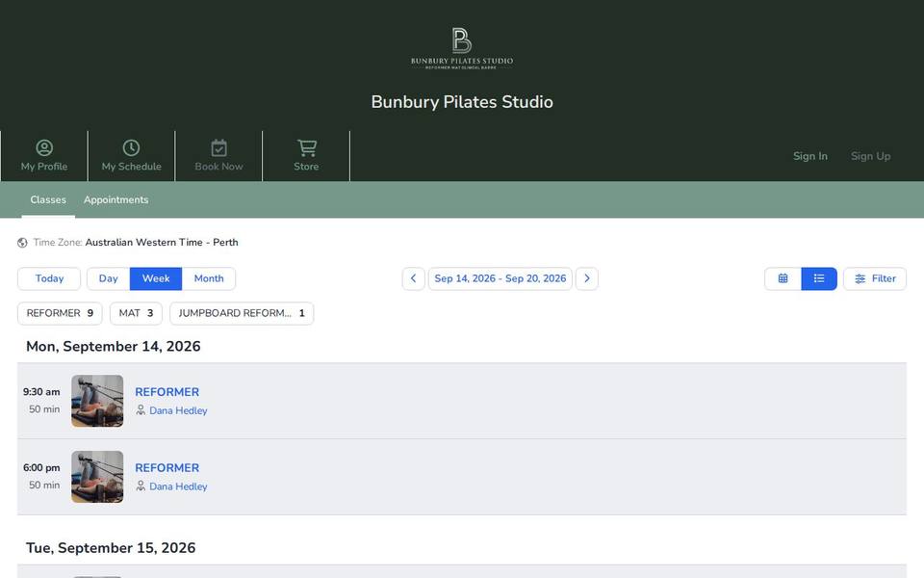Image resolution: width=924 pixels, height=578 pixels.
Task: Switch to calendar grid view
Action: tap(783, 278)
